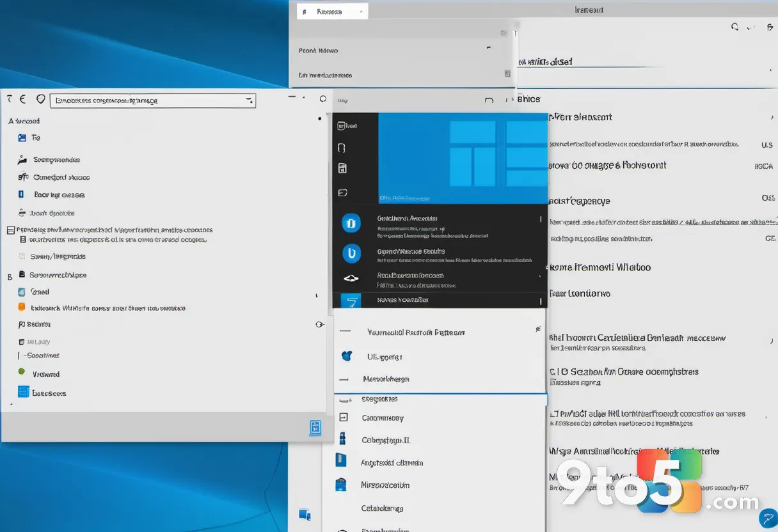This screenshot has width=778, height=532.
Task: Click the diamond arrow icon in dark panel
Action: 351,278
